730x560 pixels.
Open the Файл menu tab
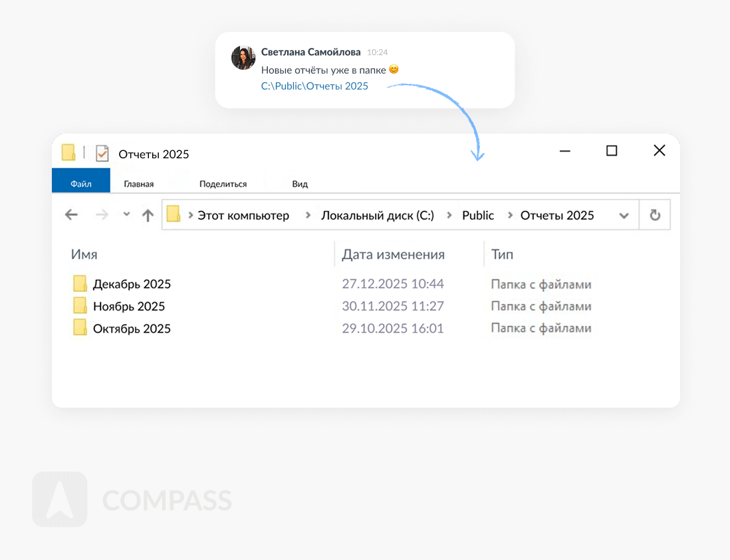tap(81, 184)
